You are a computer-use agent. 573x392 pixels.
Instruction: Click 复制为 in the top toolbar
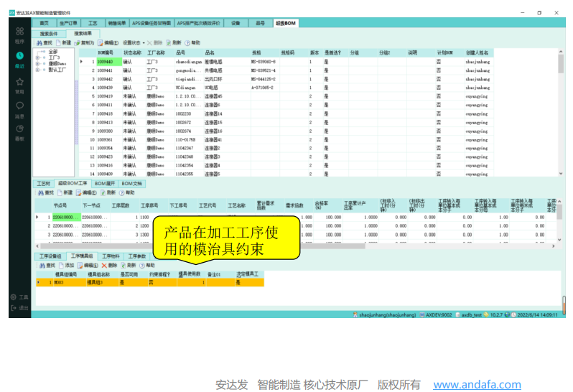(x=84, y=43)
